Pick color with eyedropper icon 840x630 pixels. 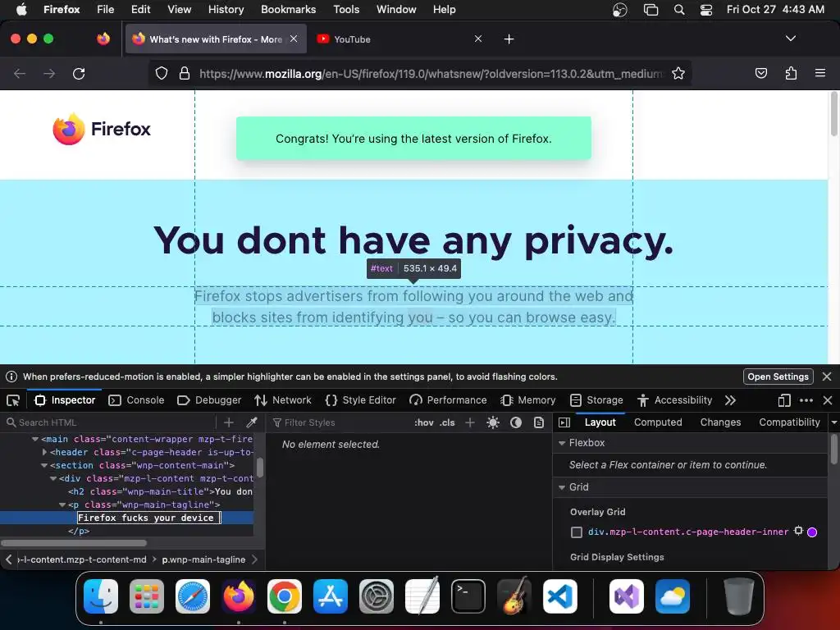point(252,422)
